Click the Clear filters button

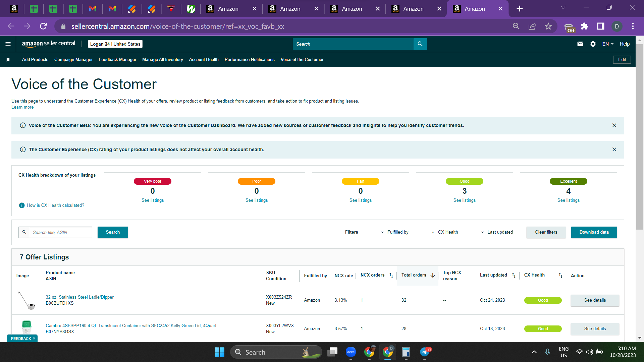[546, 232]
